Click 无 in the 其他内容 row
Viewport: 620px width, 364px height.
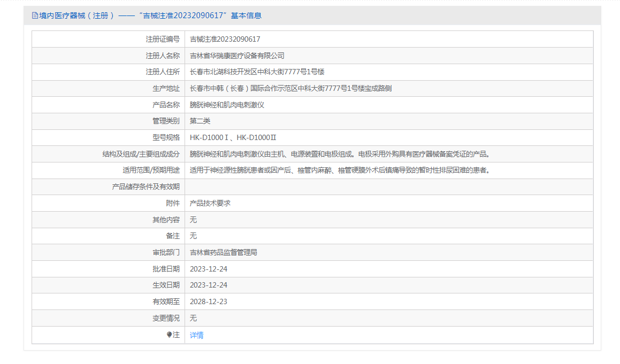[193, 220]
